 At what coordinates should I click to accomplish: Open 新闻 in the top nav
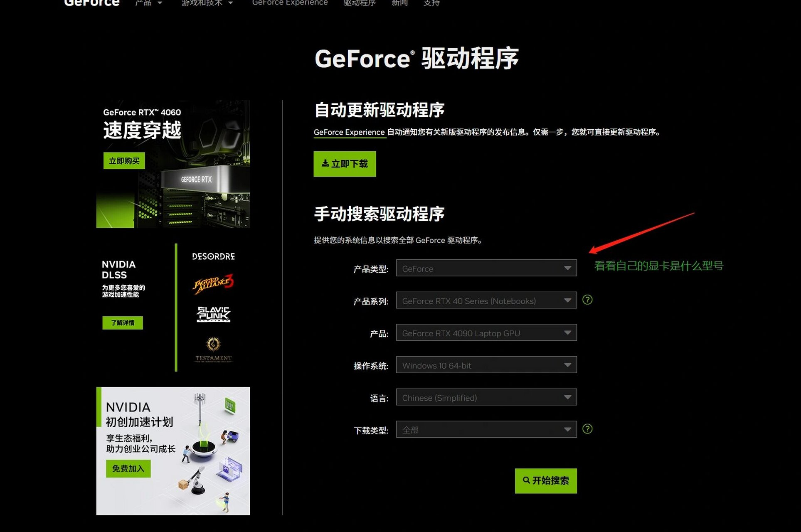coord(399,3)
